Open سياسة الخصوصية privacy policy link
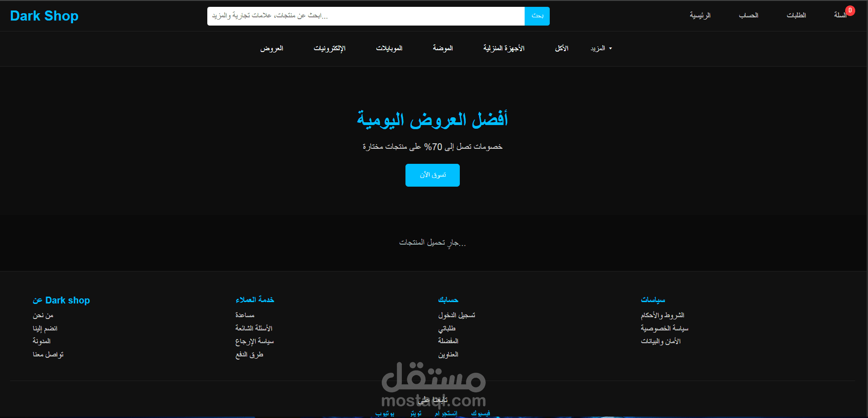 point(665,328)
